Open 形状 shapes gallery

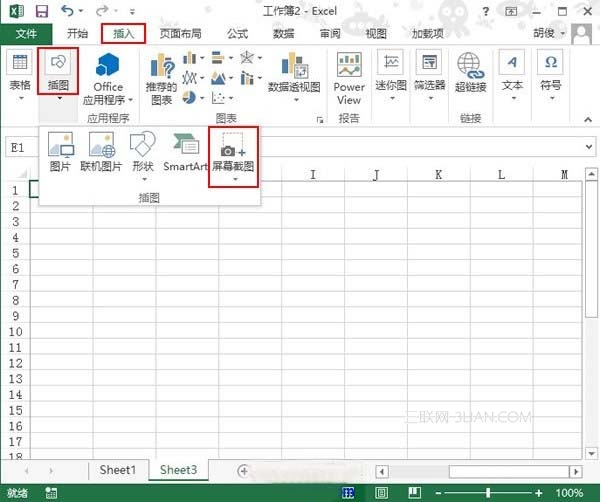pos(143,156)
